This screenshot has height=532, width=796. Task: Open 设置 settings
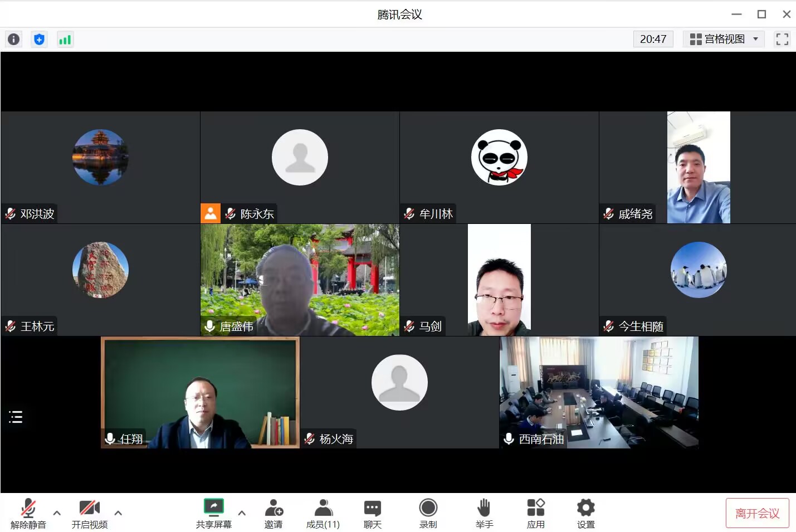586,514
